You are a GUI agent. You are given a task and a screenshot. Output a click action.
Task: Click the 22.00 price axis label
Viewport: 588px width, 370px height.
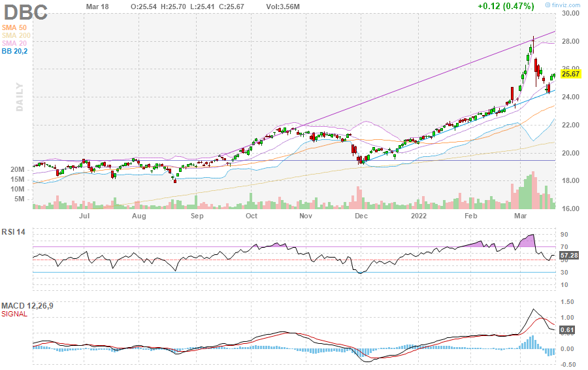(570, 125)
